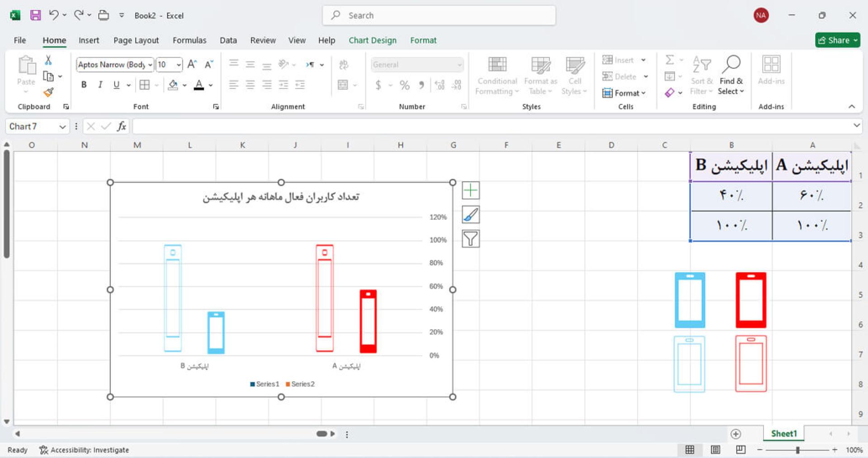Screen dimensions: 868x458
Task: Open Chart Filters funnel button
Action: [471, 238]
